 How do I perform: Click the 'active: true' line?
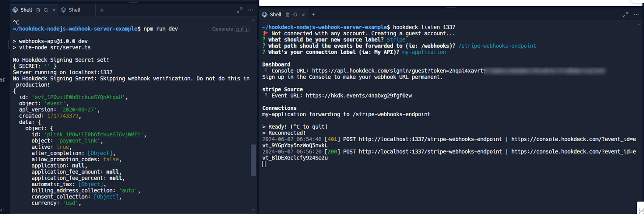pos(51,147)
